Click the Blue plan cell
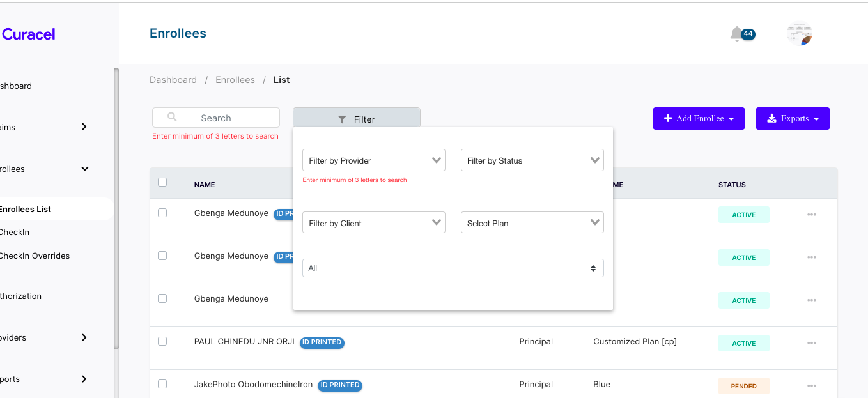 601,385
